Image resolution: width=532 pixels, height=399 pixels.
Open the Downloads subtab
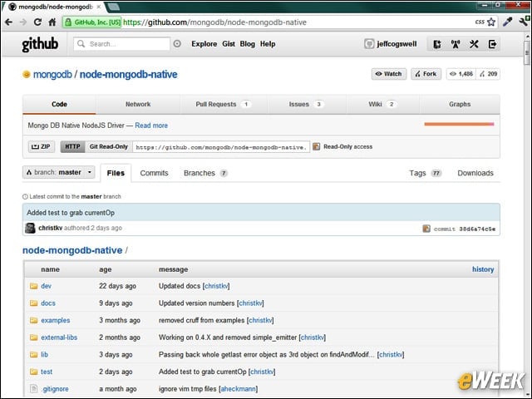pyautogui.click(x=475, y=173)
